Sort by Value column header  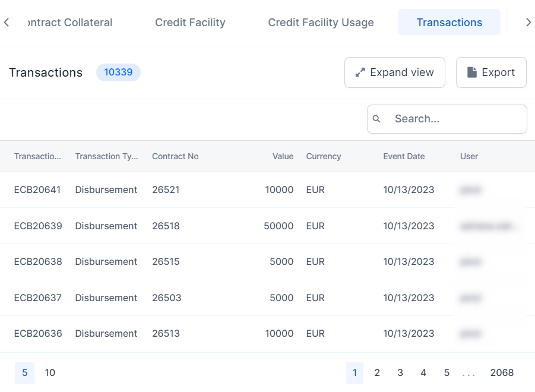click(x=283, y=157)
